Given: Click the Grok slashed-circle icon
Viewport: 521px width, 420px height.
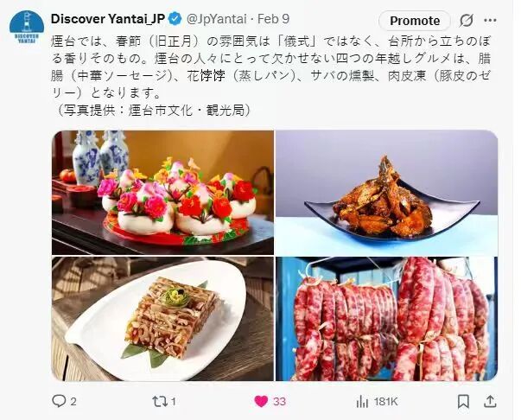Looking at the screenshot, I should 467,21.
